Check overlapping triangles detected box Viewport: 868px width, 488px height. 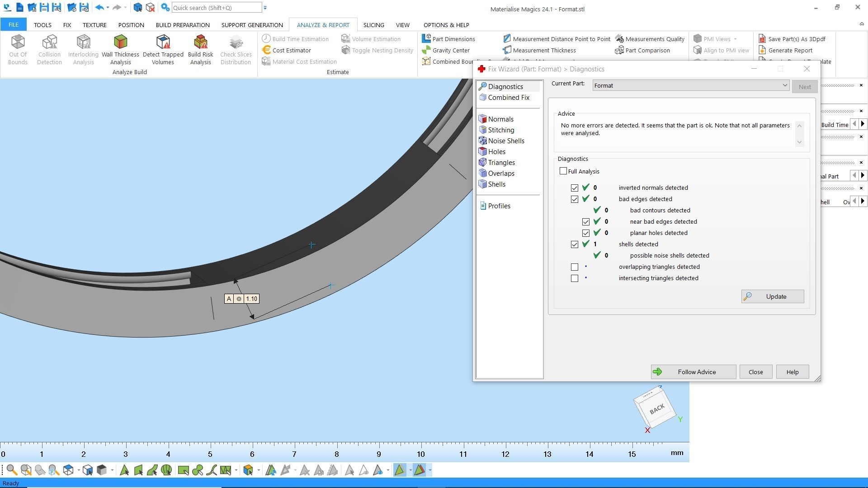pos(575,267)
